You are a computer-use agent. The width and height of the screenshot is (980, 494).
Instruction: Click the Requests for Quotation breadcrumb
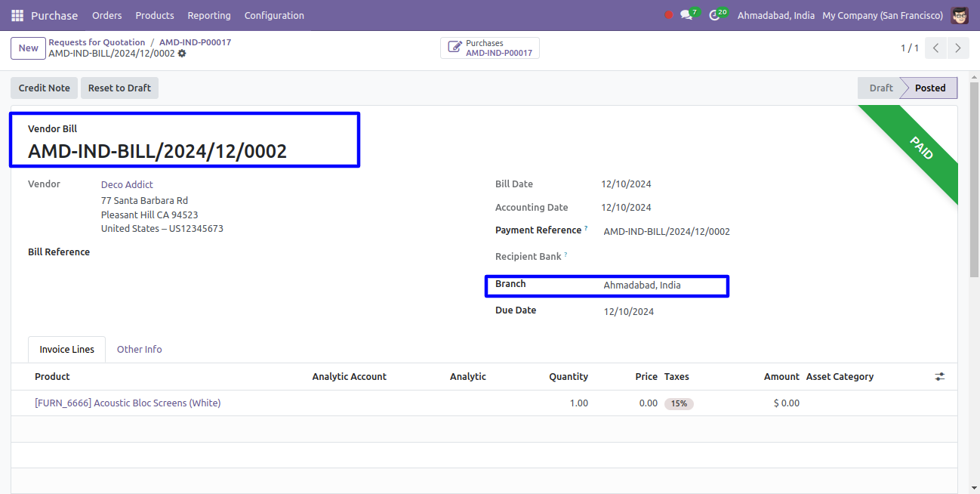click(97, 42)
